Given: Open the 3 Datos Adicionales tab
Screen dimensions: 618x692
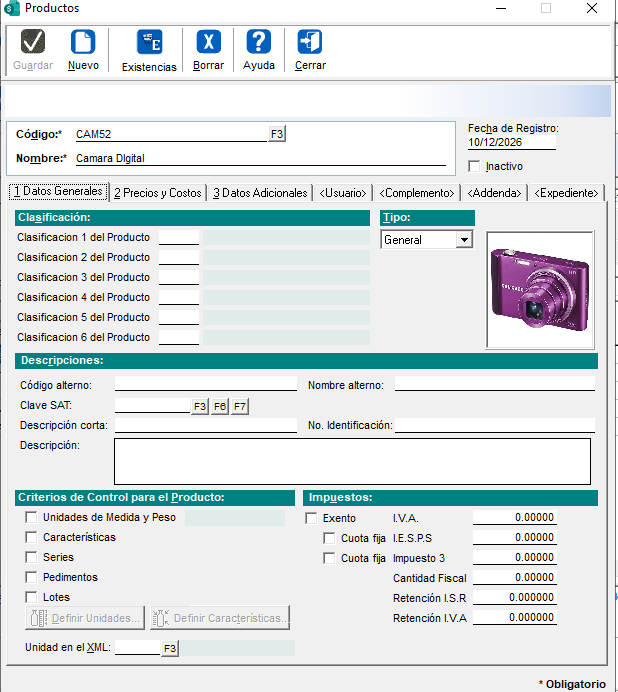Looking at the screenshot, I should tap(260, 193).
